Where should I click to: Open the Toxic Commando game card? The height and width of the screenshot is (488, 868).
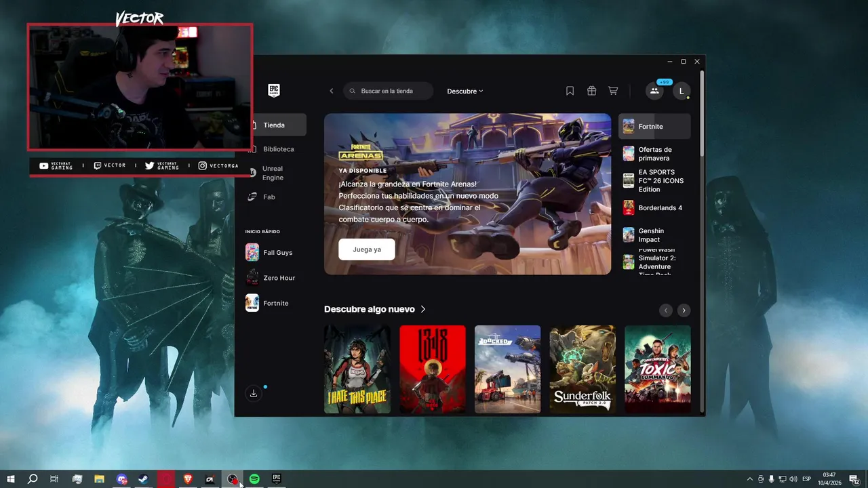(x=658, y=369)
